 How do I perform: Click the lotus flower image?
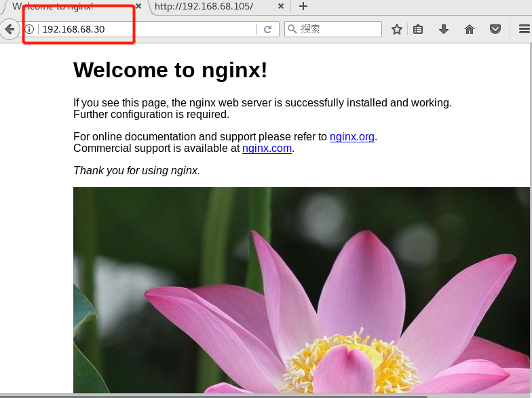(x=301, y=290)
